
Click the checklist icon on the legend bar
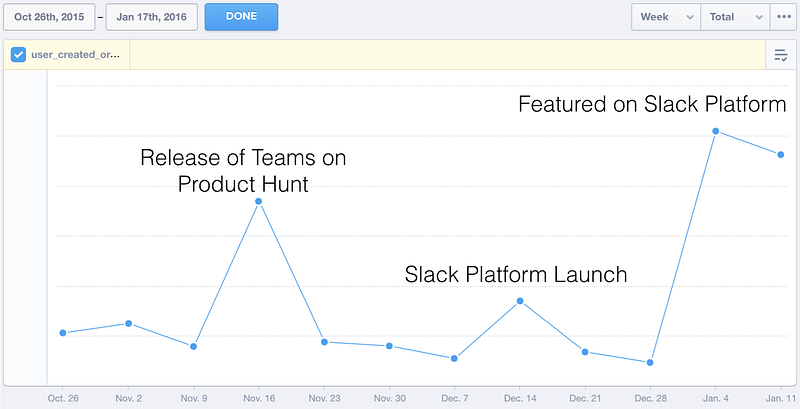click(x=781, y=55)
